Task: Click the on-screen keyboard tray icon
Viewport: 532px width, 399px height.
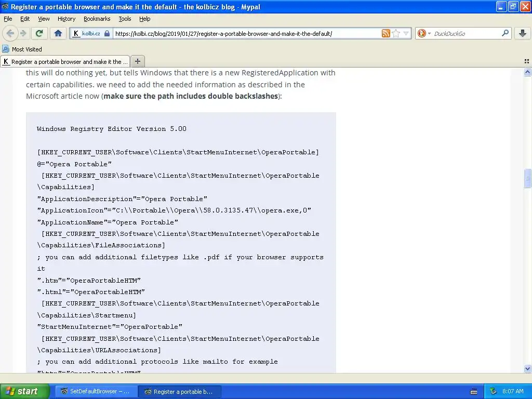Action: (474, 392)
